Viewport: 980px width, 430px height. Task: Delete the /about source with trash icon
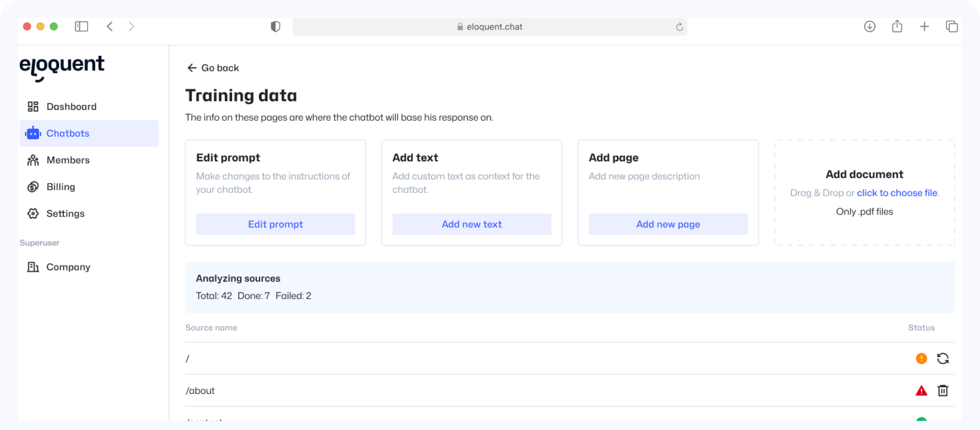[943, 391]
